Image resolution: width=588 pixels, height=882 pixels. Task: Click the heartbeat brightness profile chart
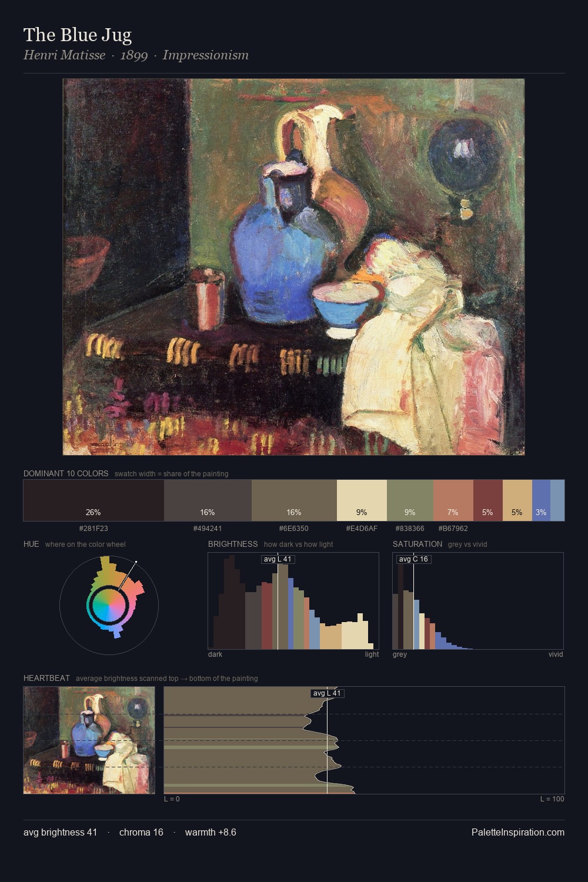tap(364, 740)
